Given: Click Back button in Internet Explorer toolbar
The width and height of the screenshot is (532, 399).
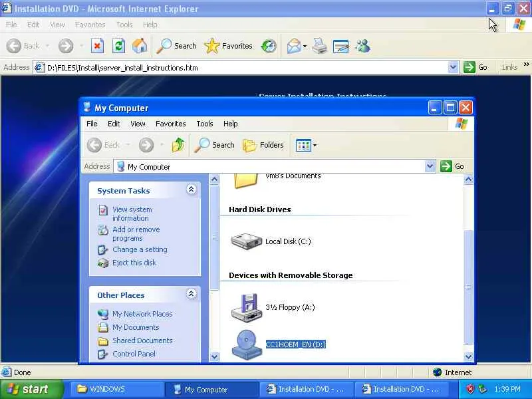Looking at the screenshot, I should coord(23,46).
